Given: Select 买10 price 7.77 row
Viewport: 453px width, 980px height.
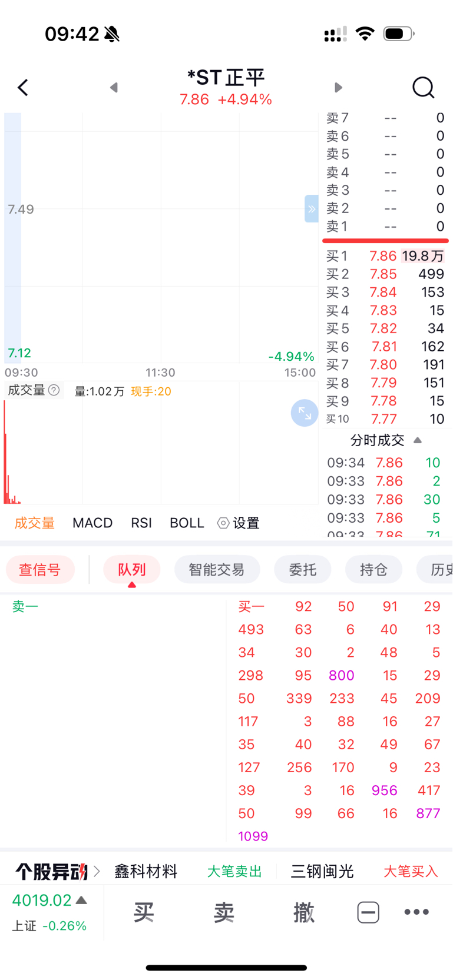Looking at the screenshot, I should [x=385, y=419].
